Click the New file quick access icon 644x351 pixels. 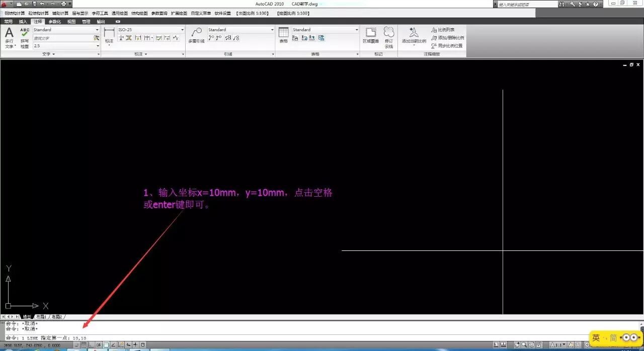tap(19, 4)
